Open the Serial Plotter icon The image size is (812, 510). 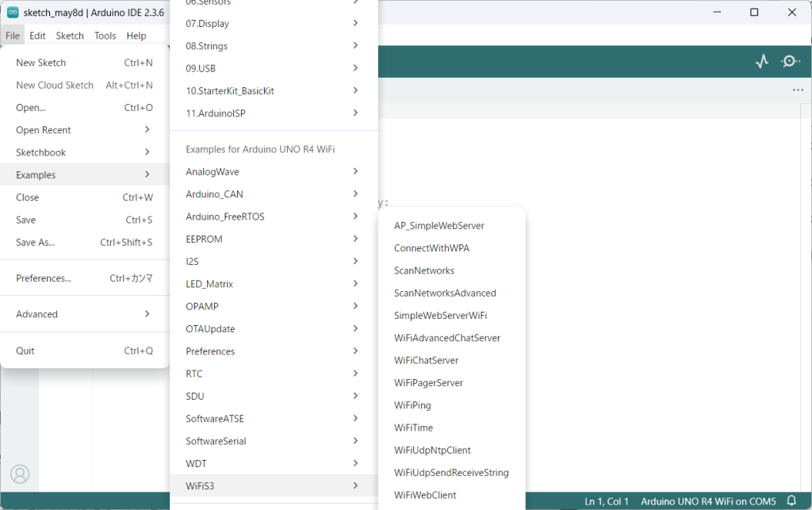762,61
